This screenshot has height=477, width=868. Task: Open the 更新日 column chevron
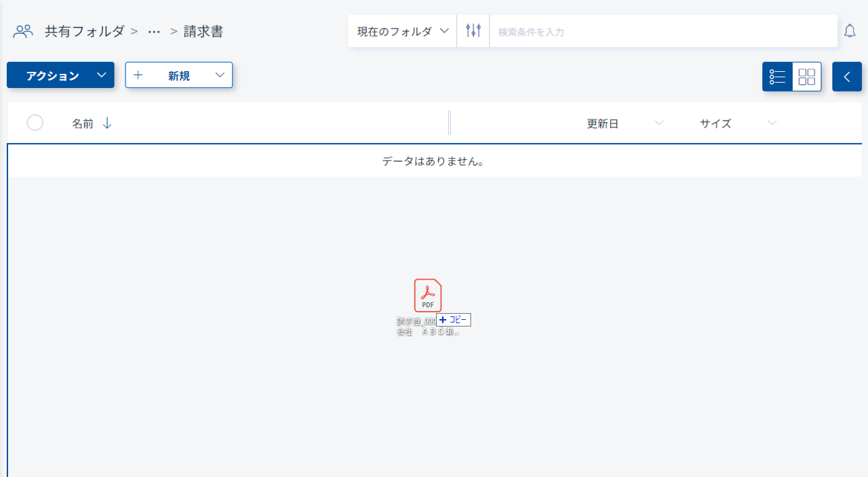(658, 123)
